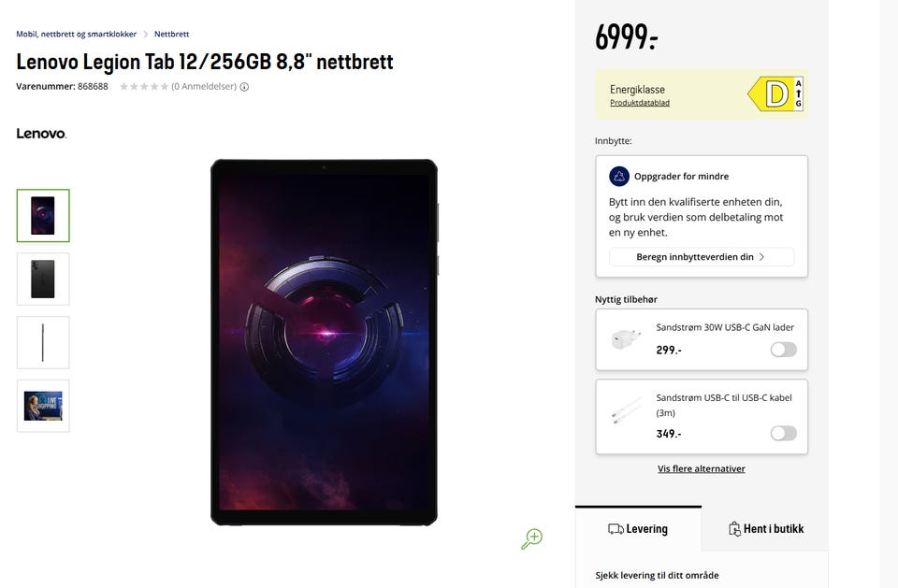Screen dimensions: 898x588
Task: Enable the USB-C til USB-C kabel switch
Action: [783, 434]
